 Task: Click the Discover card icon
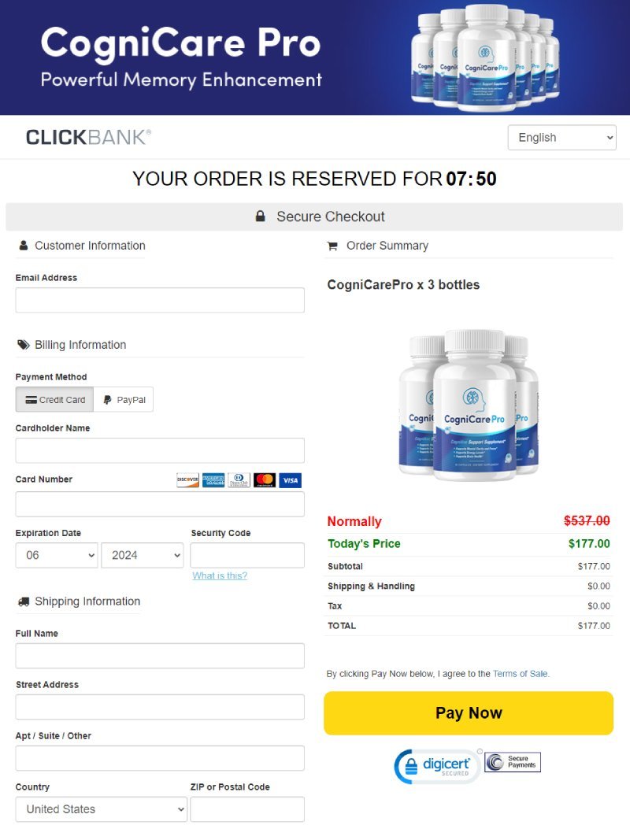point(187,480)
